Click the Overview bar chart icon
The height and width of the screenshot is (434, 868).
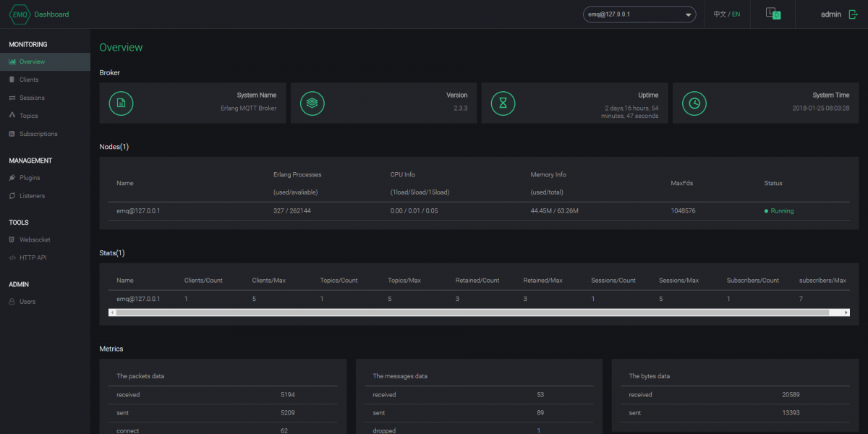click(12, 62)
